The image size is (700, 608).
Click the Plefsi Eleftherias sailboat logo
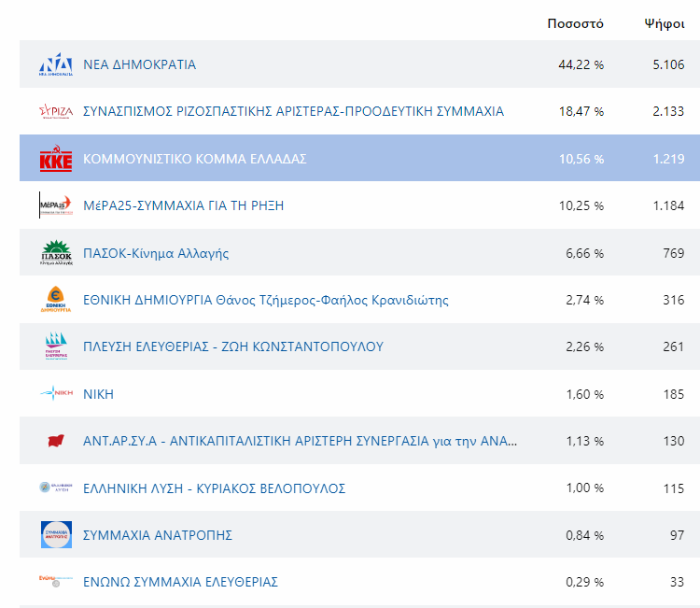(x=55, y=346)
